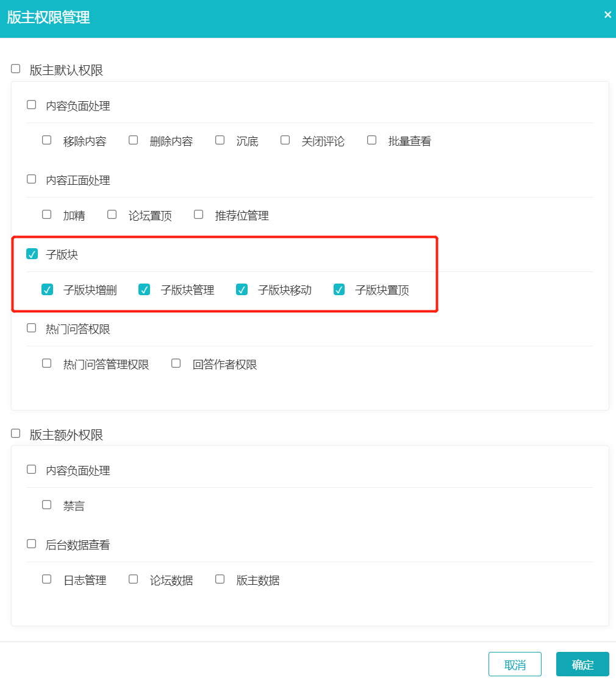Check the 内容正面处理 parent checkbox
Image resolution: width=616 pixels, height=683 pixels.
[31, 179]
